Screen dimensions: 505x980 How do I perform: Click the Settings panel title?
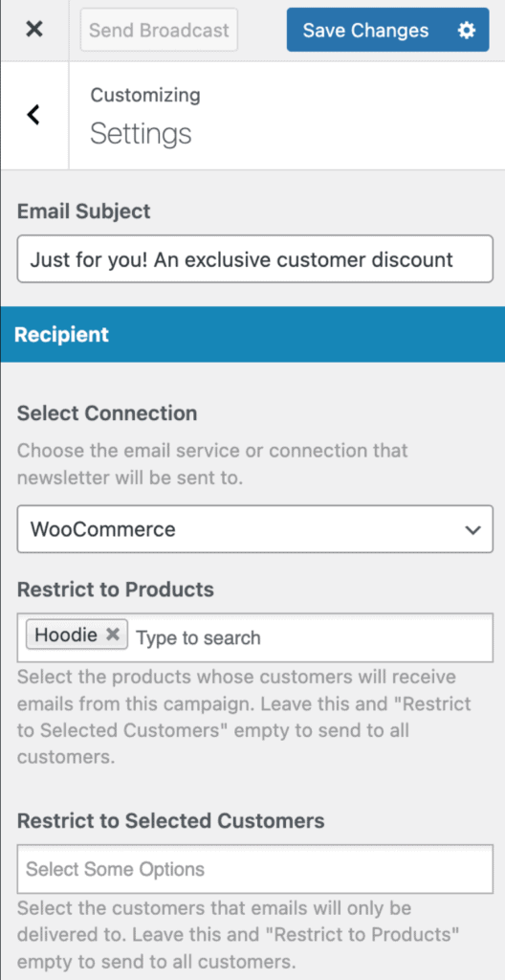141,134
